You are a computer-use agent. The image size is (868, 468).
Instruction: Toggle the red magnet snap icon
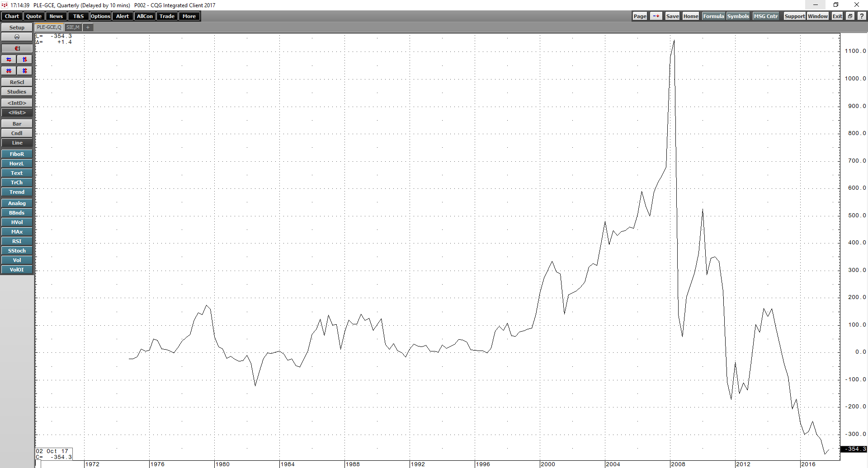(x=17, y=48)
